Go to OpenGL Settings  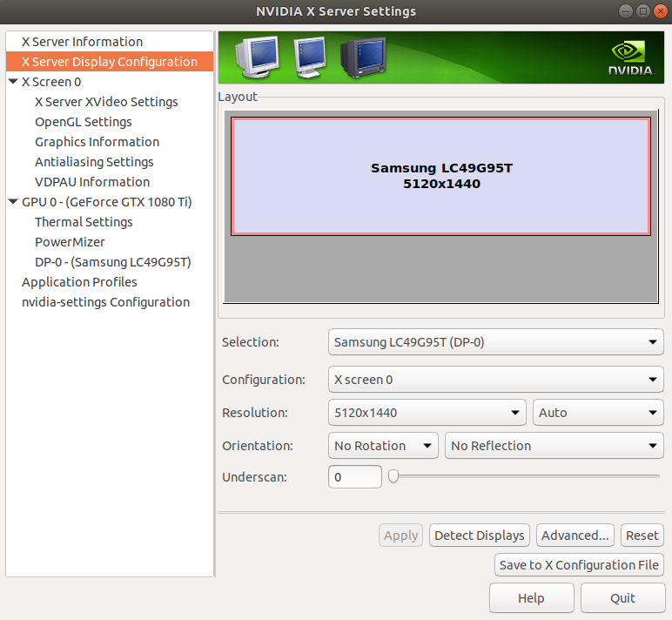coord(84,122)
